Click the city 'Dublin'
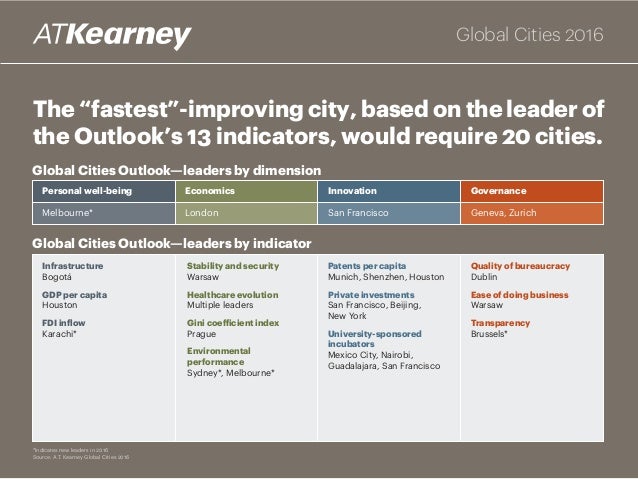The image size is (638, 479). pyautogui.click(x=484, y=277)
